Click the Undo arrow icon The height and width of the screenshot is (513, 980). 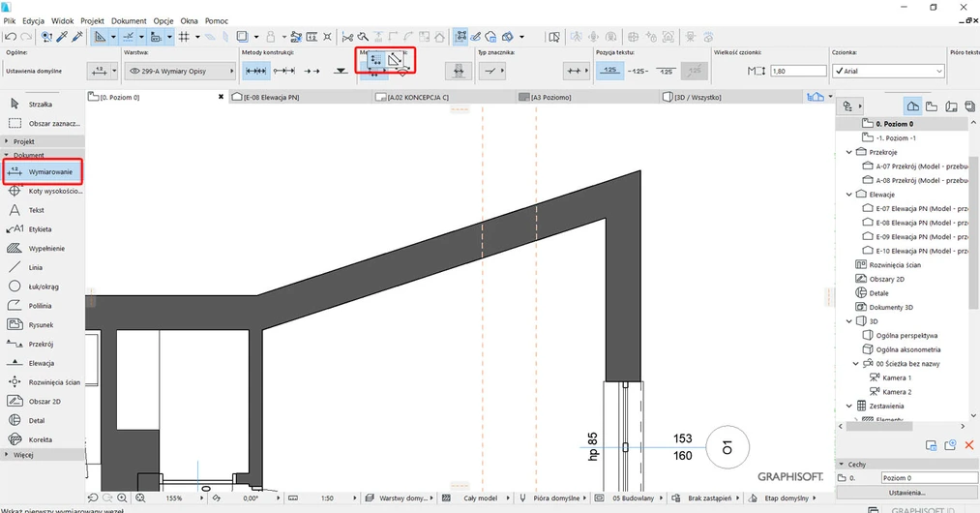[x=11, y=37]
